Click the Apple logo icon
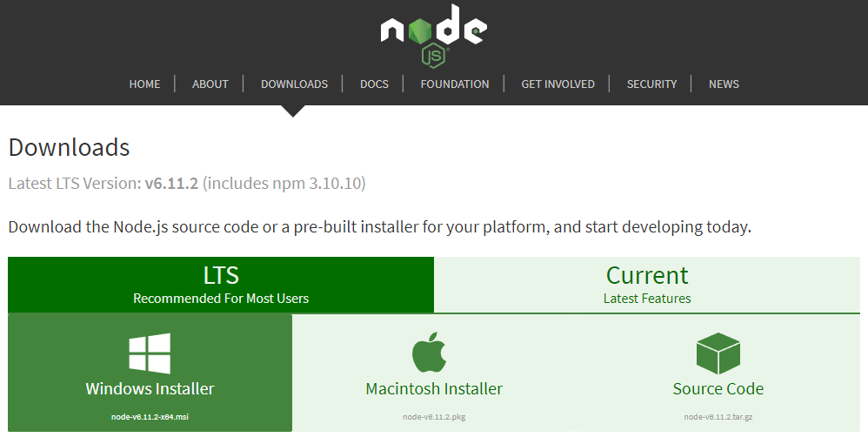The width and height of the screenshot is (868, 444). point(429,353)
